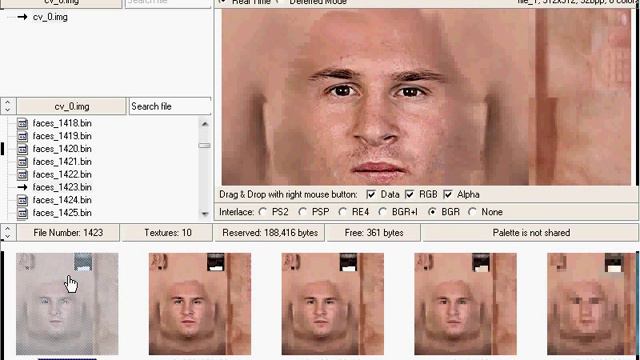The width and height of the screenshot is (640, 360).
Task: Select faces_1422.bin in the file list
Action: point(62,175)
